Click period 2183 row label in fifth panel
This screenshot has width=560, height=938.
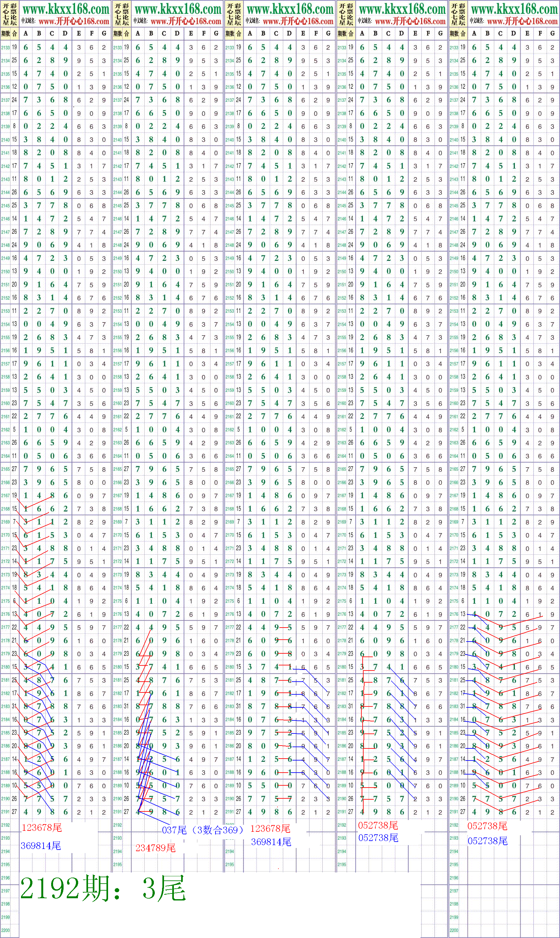[x=454, y=706]
